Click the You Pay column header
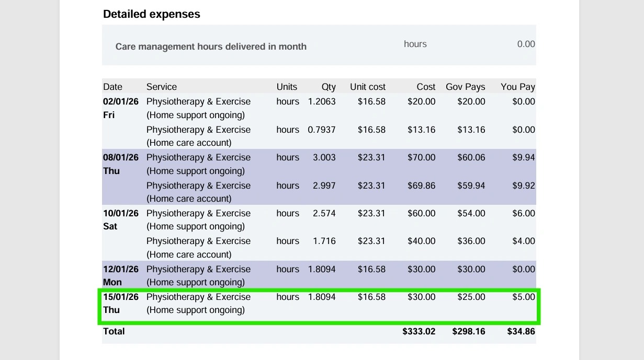 (x=517, y=87)
